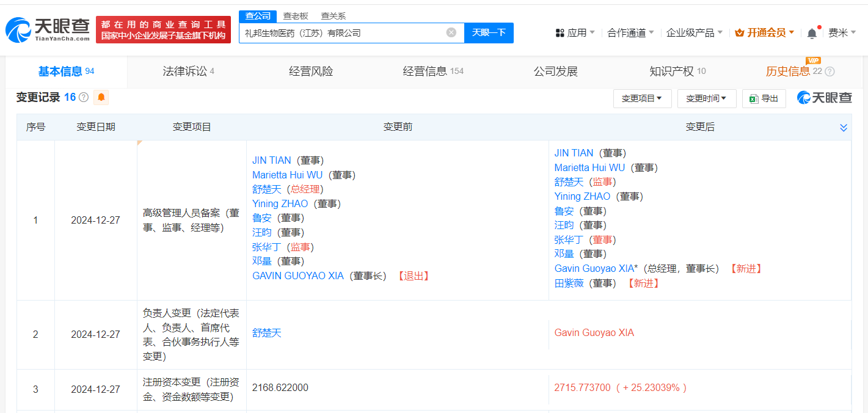
Task: Open the 变更时间 filter dropdown
Action: (706, 98)
